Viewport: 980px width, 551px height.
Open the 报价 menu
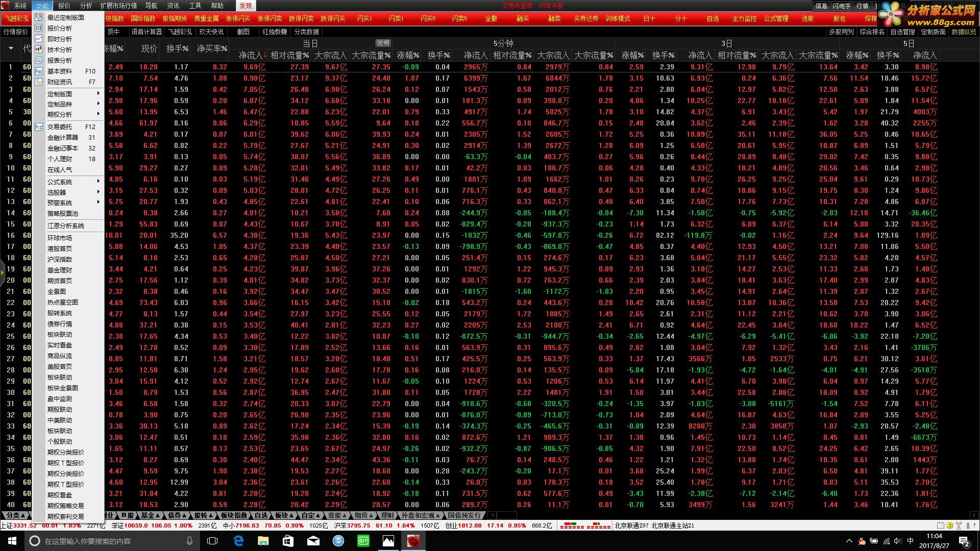pyautogui.click(x=64, y=6)
